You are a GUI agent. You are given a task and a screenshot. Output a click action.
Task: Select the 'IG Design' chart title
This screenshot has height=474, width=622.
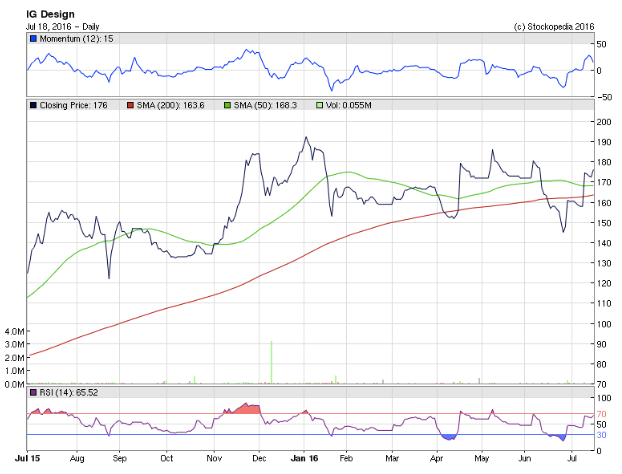(50, 14)
